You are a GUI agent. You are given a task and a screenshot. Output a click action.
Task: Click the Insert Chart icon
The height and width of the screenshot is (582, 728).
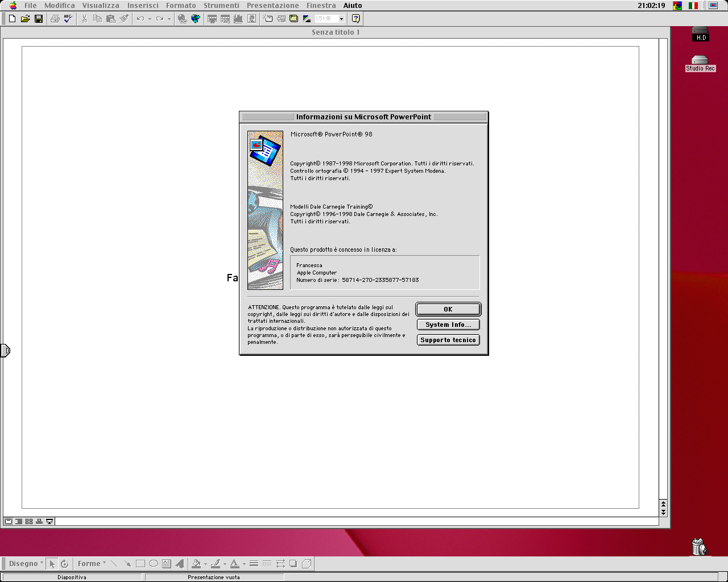(238, 19)
